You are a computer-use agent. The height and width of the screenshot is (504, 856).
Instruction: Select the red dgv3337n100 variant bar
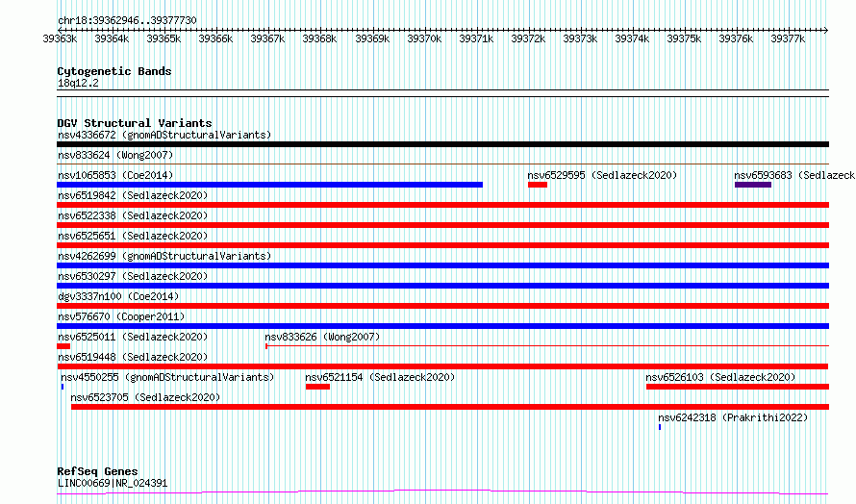click(x=442, y=306)
